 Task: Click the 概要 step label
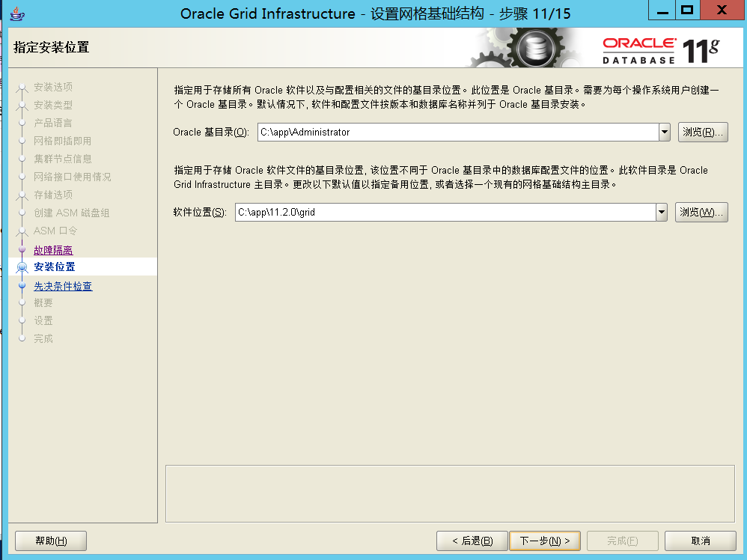(x=43, y=302)
